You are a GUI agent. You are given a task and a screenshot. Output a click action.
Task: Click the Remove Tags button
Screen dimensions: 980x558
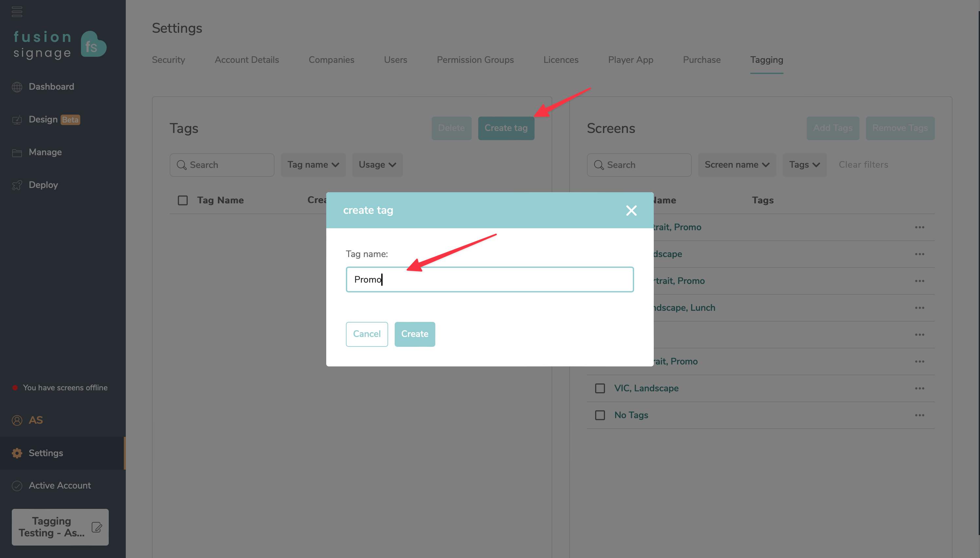900,128
